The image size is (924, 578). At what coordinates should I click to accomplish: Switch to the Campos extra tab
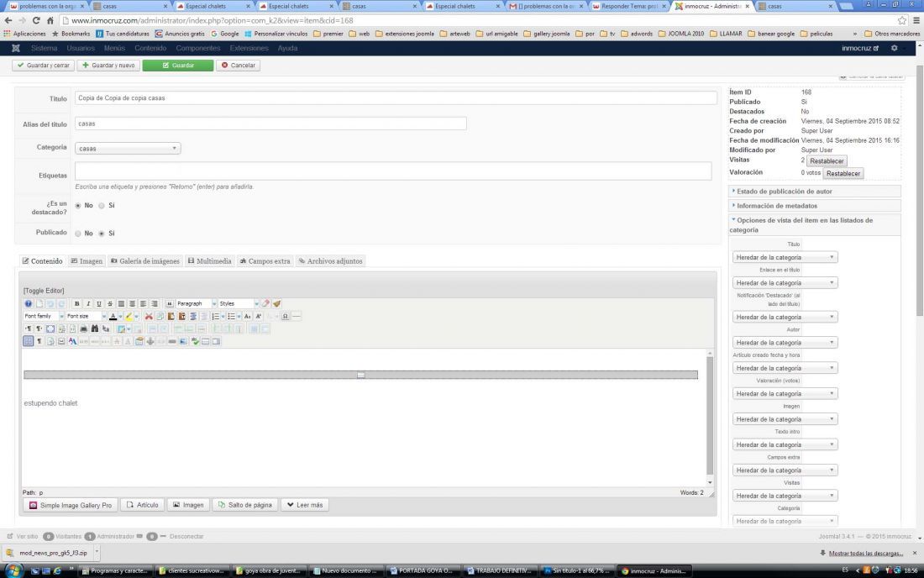[x=265, y=261]
